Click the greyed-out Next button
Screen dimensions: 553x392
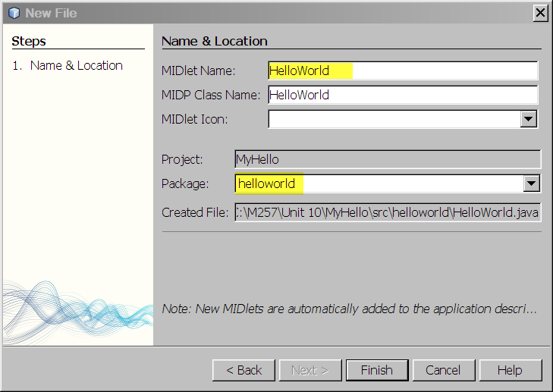[x=309, y=370]
